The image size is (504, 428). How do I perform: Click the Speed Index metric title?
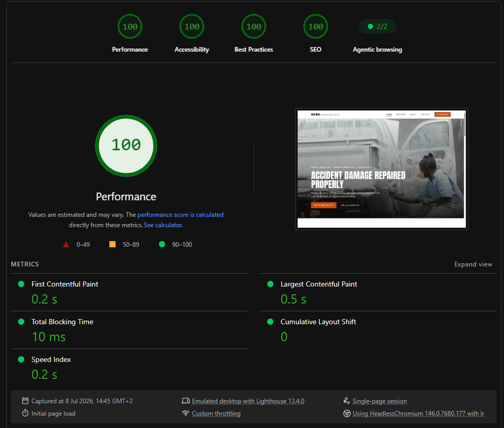pyautogui.click(x=51, y=359)
